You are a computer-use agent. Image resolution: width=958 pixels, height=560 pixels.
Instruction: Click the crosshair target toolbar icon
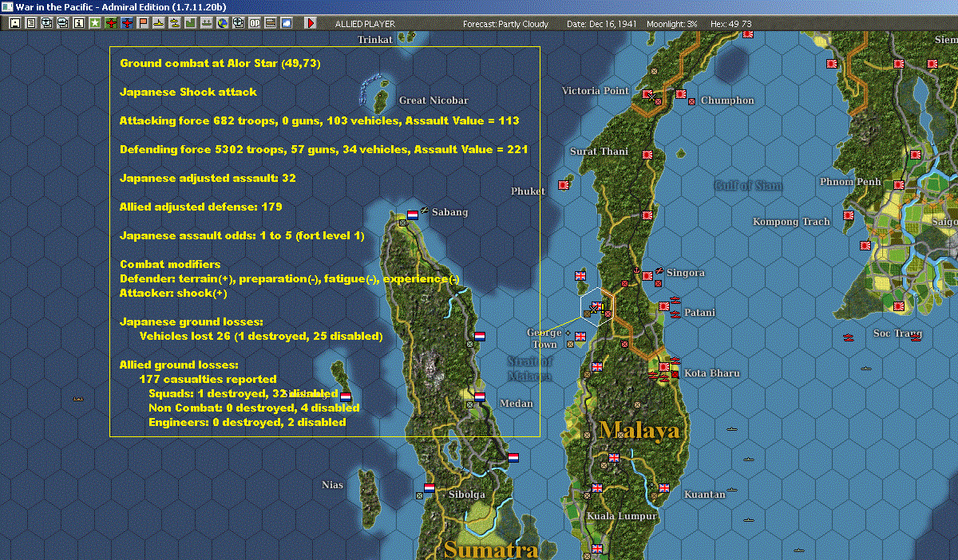(x=238, y=23)
